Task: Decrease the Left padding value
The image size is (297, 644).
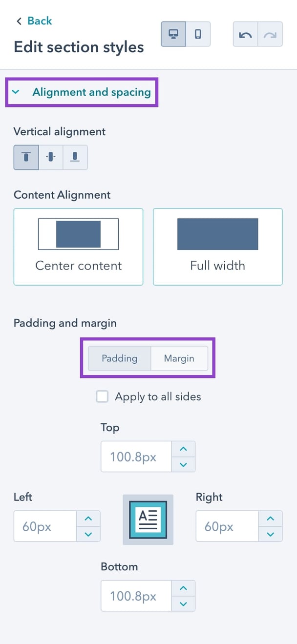Action: coord(88,534)
